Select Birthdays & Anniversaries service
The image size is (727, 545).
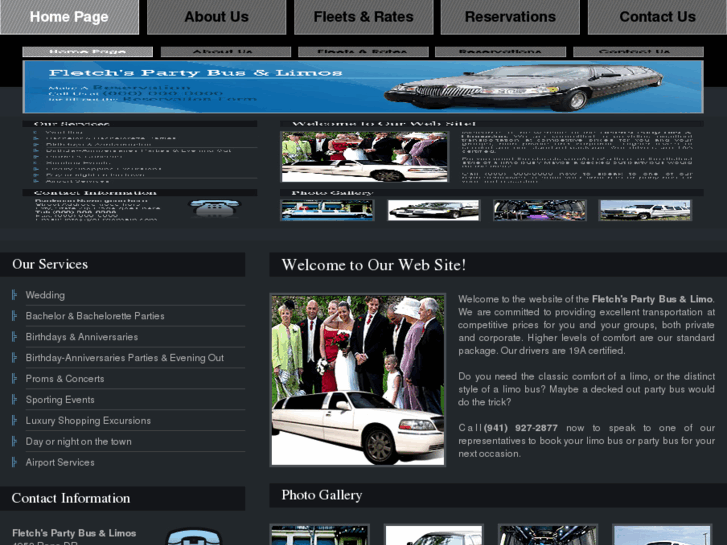(x=82, y=337)
